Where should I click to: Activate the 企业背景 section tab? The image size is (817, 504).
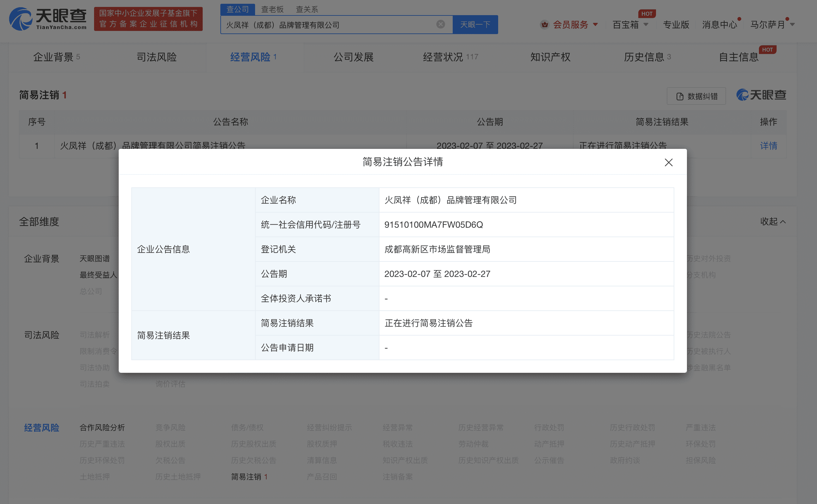[53, 57]
